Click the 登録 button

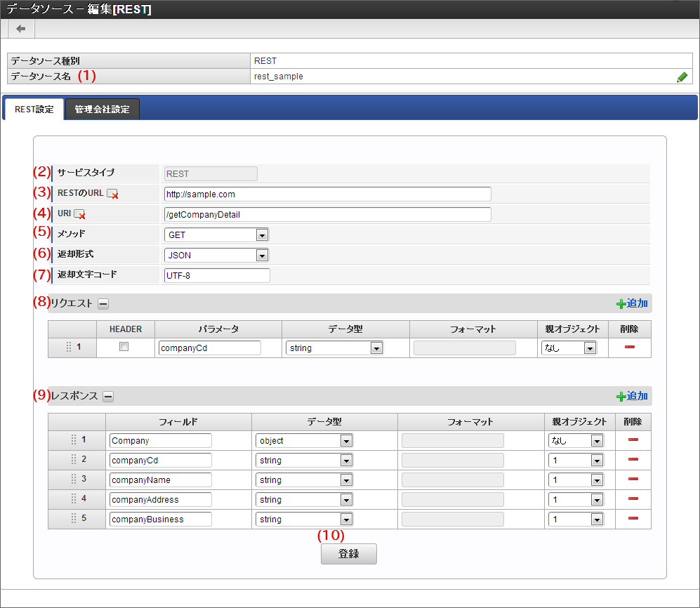pos(348,554)
